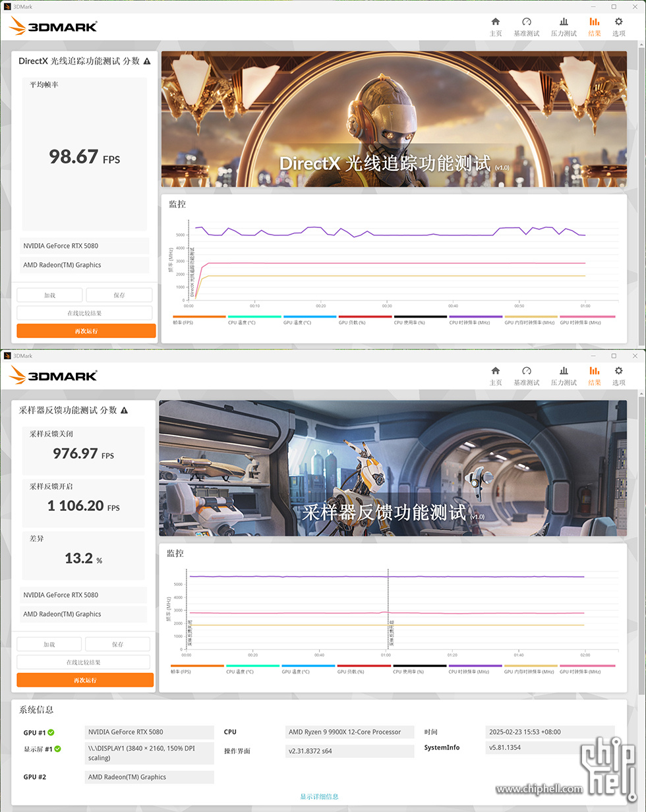
Task: Toggle CPU 时钟频率 legend in the DirectX ray tracing chart
Action: pyautogui.click(x=477, y=320)
